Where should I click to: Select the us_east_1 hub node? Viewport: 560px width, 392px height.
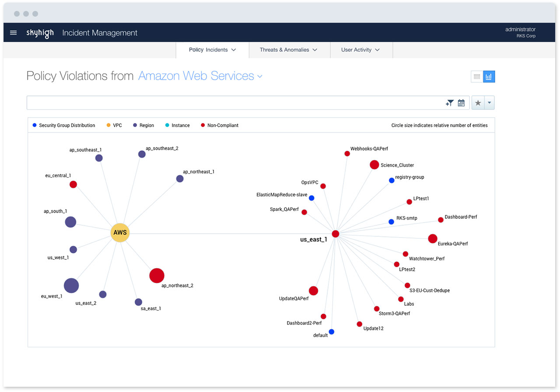coord(336,234)
